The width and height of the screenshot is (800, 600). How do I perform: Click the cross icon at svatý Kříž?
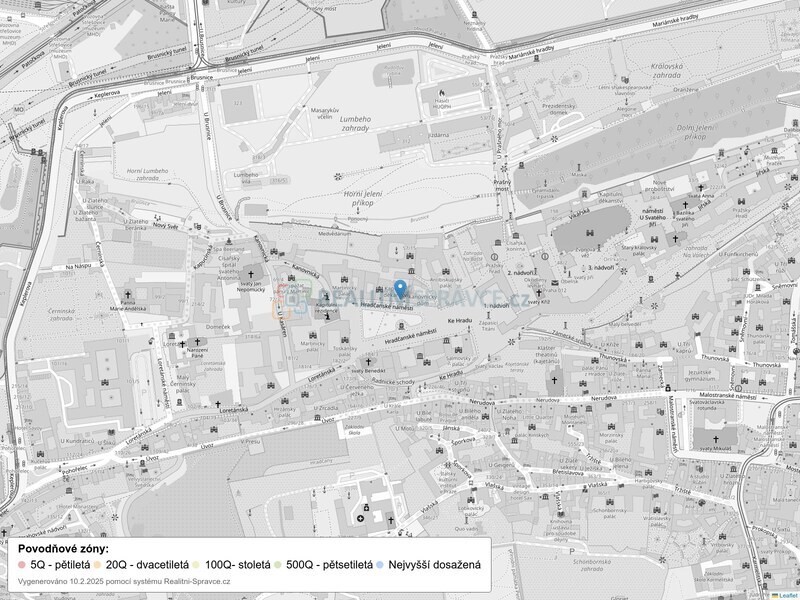pos(540,292)
